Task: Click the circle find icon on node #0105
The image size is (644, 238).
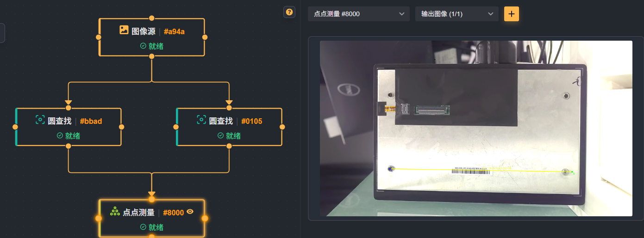Action: [x=201, y=120]
